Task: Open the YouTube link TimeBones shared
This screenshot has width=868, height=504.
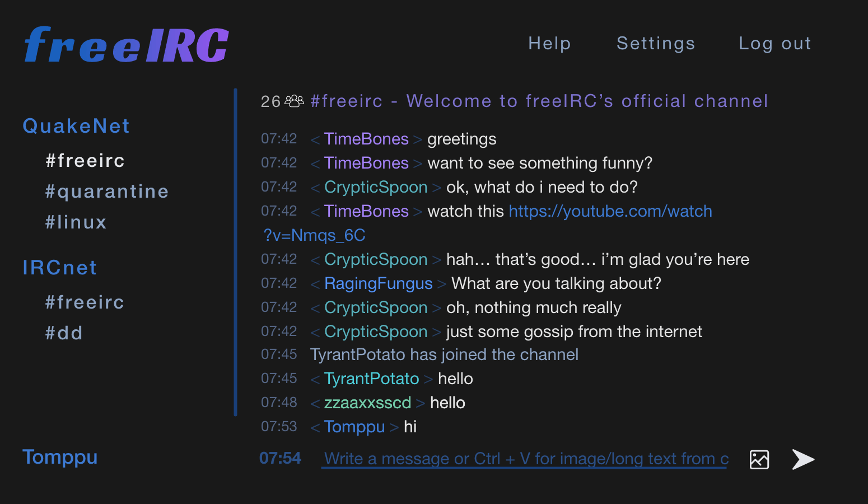Action: coord(610,211)
